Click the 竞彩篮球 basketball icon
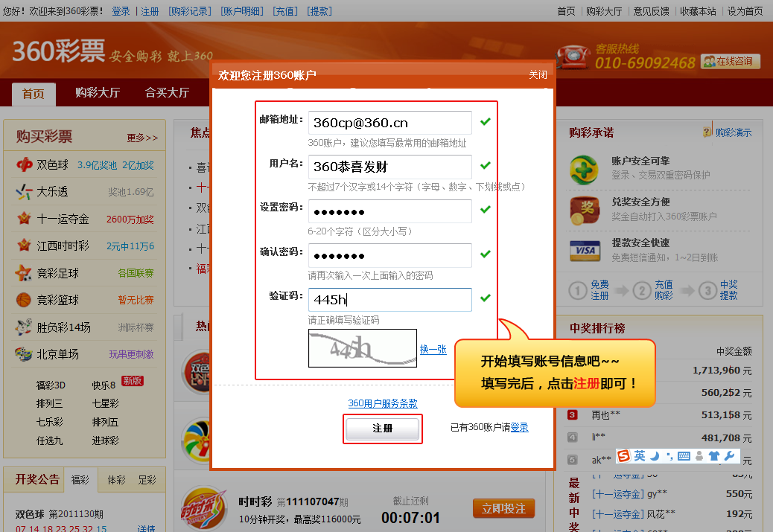Image resolution: width=773 pixels, height=532 pixels. (x=24, y=300)
